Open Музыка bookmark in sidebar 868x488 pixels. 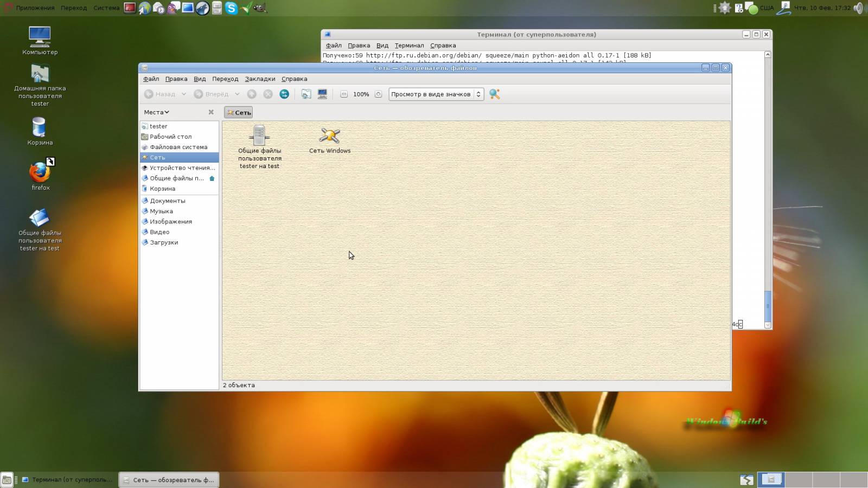[180, 211]
